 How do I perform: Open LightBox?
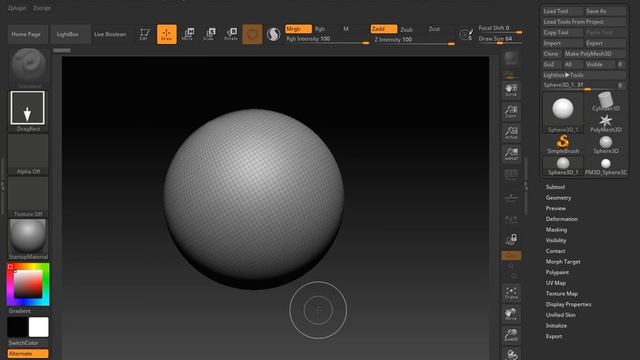coord(70,34)
